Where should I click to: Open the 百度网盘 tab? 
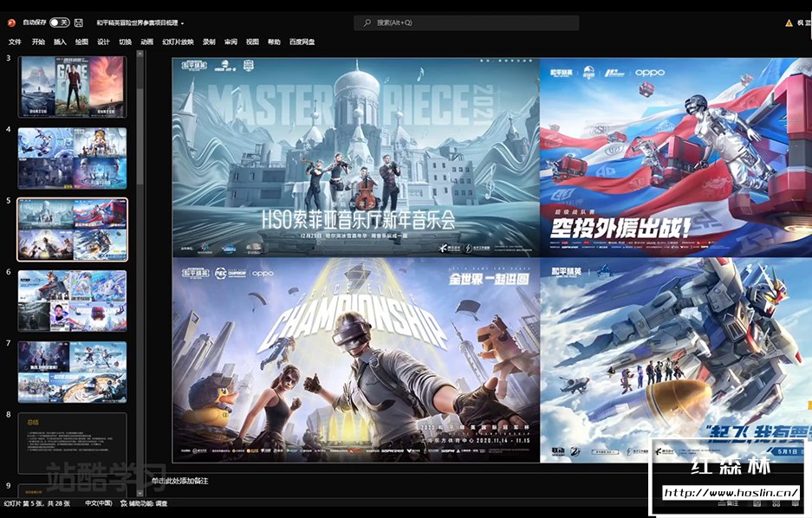302,42
